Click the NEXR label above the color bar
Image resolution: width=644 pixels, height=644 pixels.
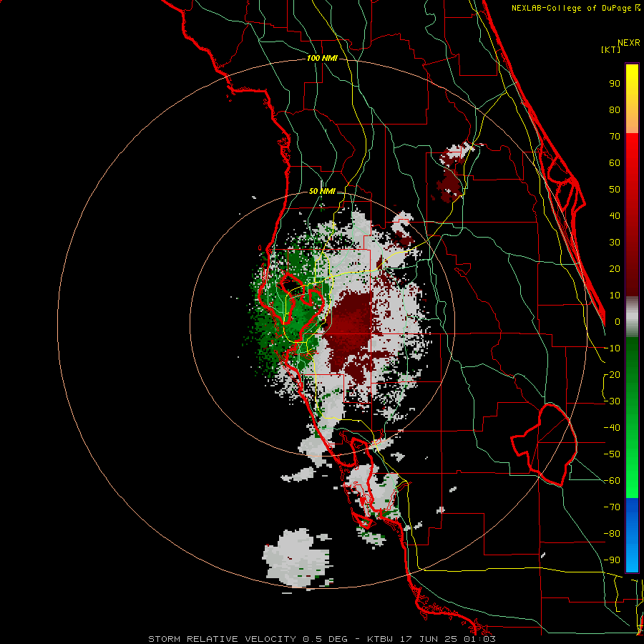(x=629, y=43)
